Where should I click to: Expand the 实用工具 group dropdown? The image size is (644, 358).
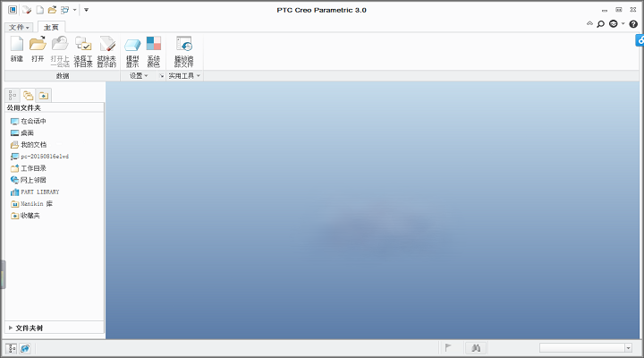tap(184, 76)
